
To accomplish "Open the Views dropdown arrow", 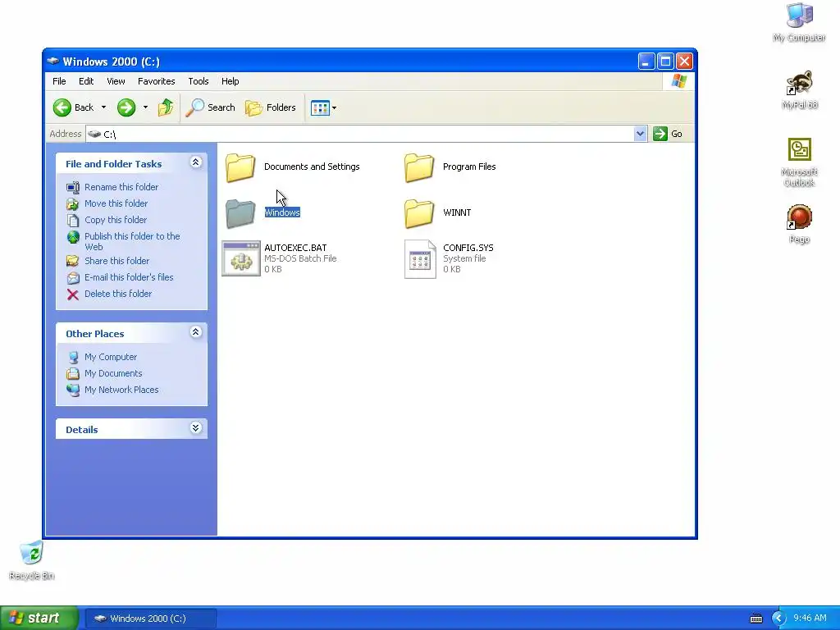I will pos(335,107).
